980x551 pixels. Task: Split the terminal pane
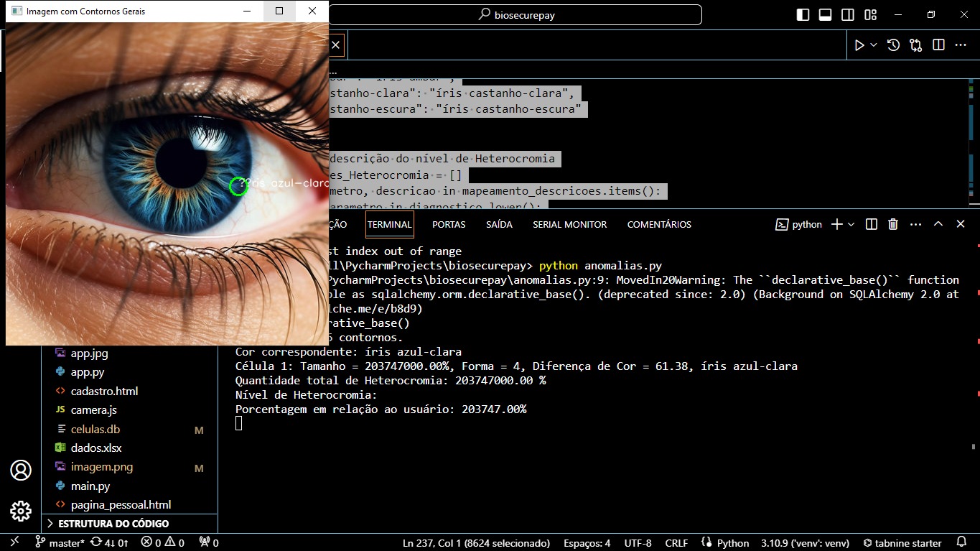(x=872, y=224)
